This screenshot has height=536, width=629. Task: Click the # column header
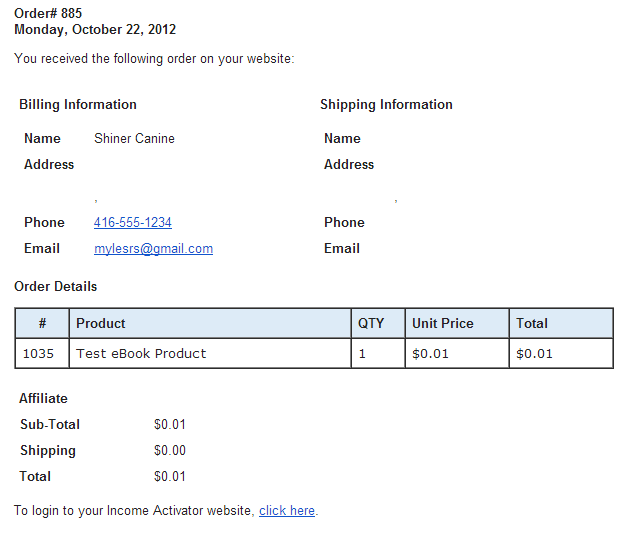pyautogui.click(x=42, y=323)
